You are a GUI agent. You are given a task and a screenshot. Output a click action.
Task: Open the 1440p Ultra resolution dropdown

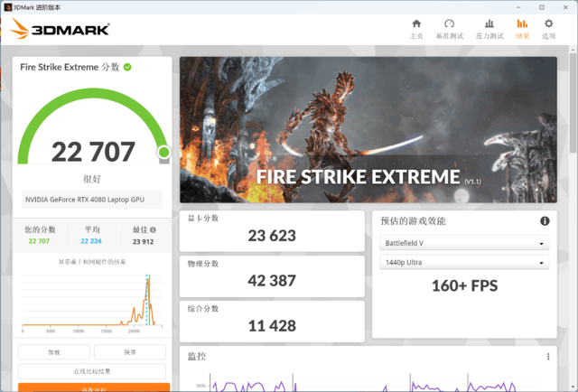(464, 263)
